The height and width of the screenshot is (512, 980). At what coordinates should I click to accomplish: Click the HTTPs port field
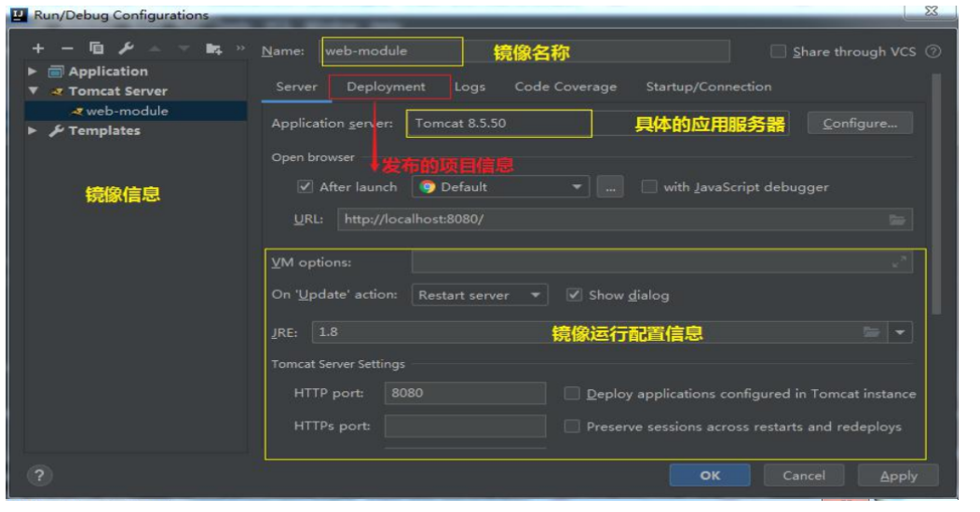[x=465, y=425]
